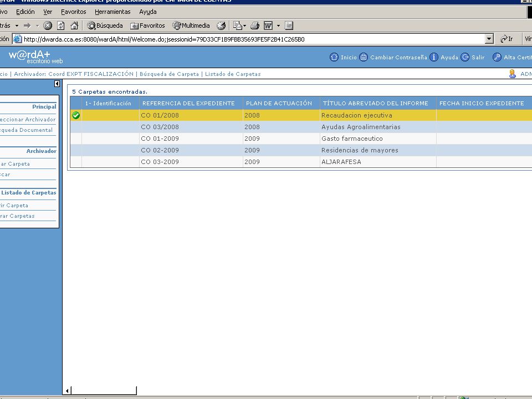
Task: Click the Salir logout icon
Action: [x=465, y=57]
